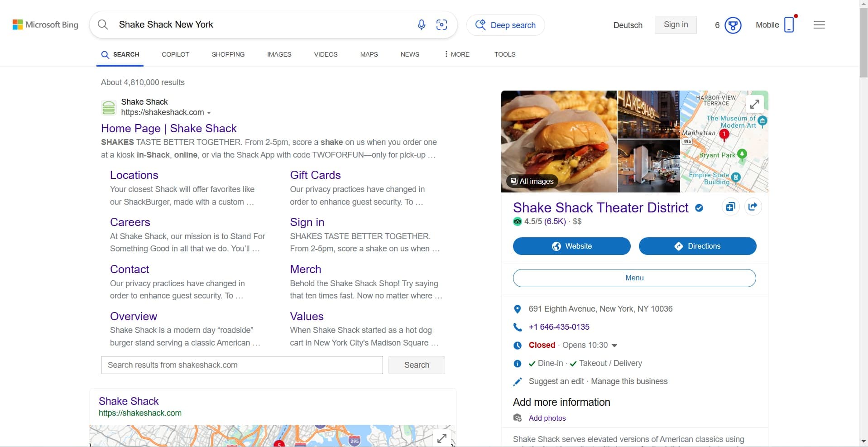Click the Website button

tap(572, 246)
